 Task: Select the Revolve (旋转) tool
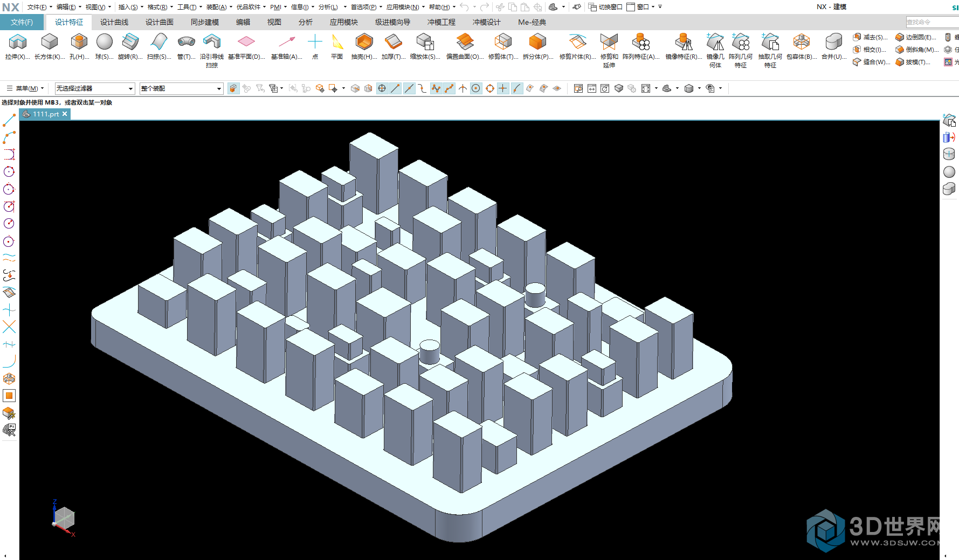tap(130, 46)
